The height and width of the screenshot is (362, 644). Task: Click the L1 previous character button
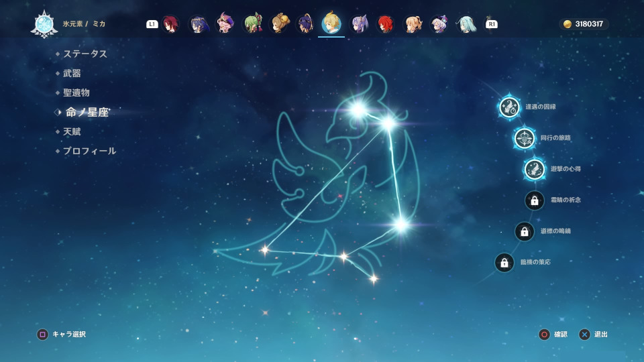pos(152,24)
